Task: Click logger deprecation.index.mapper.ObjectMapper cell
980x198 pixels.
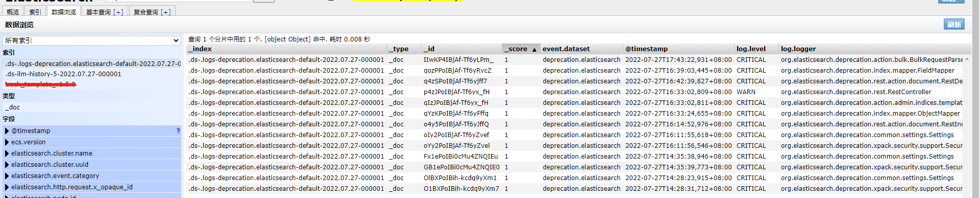Action: (870, 114)
